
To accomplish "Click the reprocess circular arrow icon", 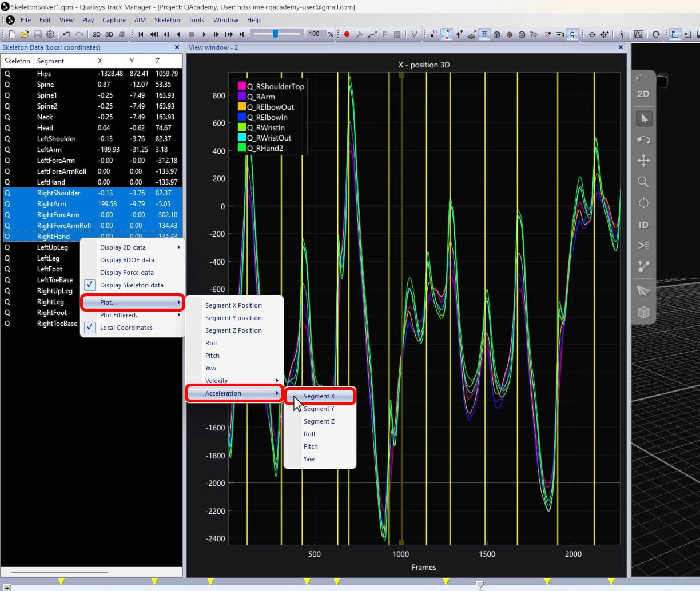I will [x=656, y=34].
